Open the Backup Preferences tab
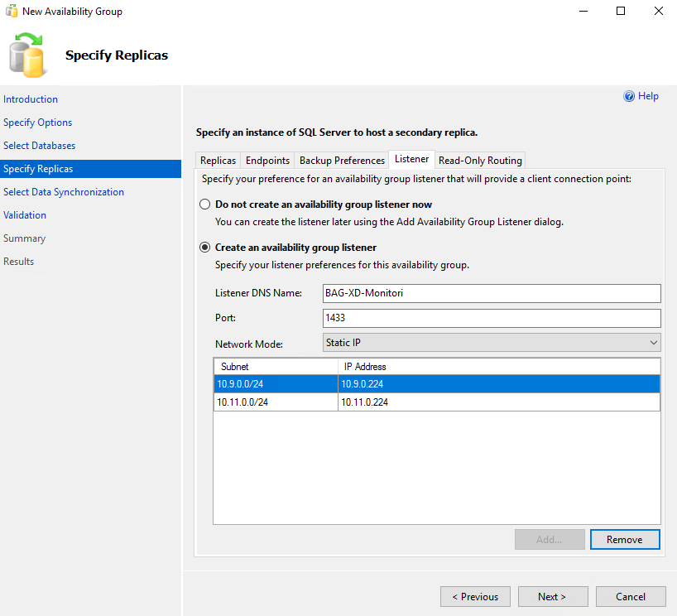This screenshot has width=677, height=616. pyautogui.click(x=342, y=161)
